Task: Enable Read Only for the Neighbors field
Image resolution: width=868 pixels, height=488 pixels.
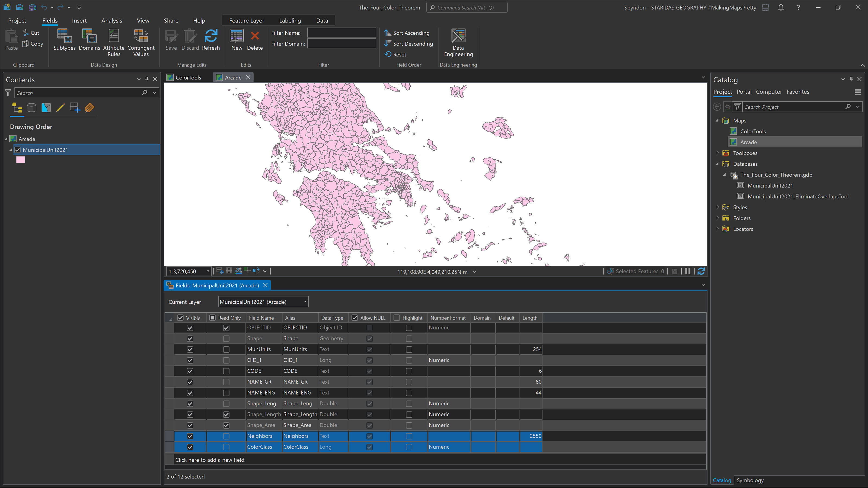Action: tap(226, 436)
